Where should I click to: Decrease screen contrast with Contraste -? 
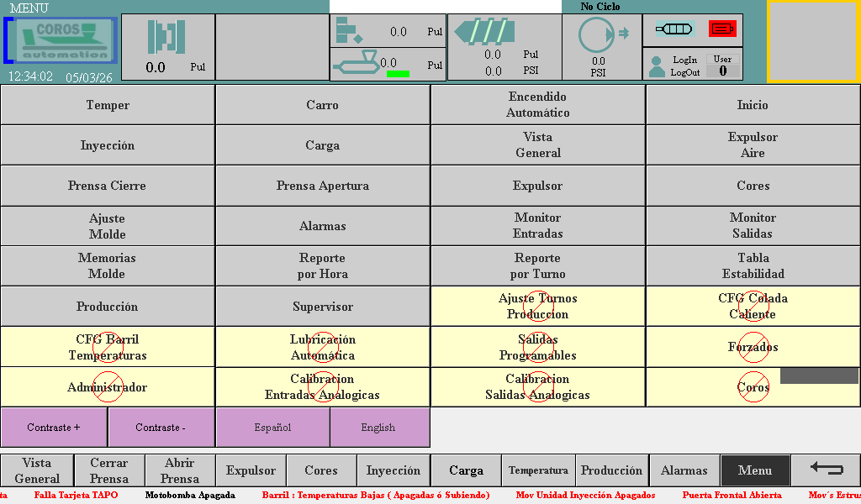[161, 428]
